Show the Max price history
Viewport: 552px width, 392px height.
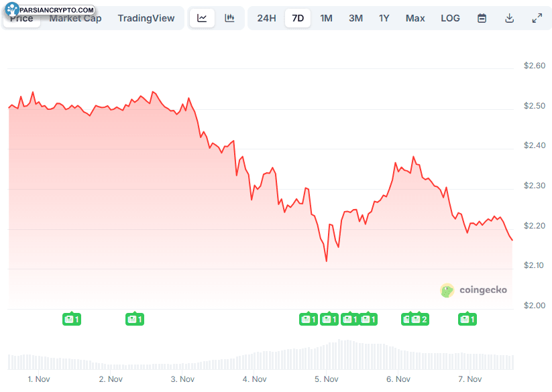tap(415, 18)
